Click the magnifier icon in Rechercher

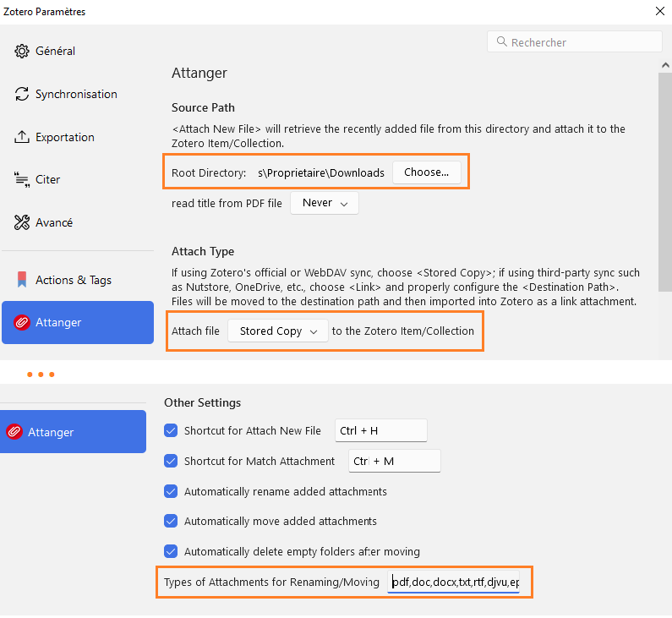coord(501,41)
